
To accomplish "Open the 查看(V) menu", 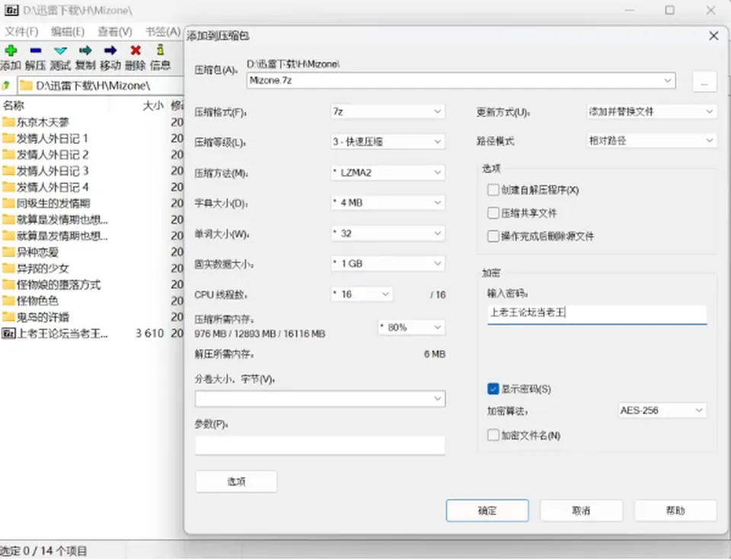I will [x=115, y=32].
